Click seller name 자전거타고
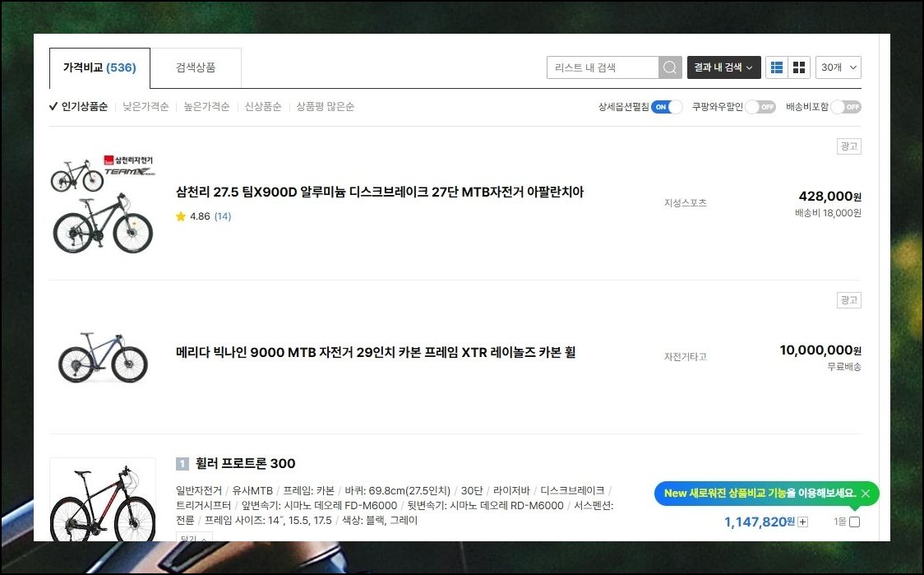This screenshot has height=575, width=924. (686, 357)
